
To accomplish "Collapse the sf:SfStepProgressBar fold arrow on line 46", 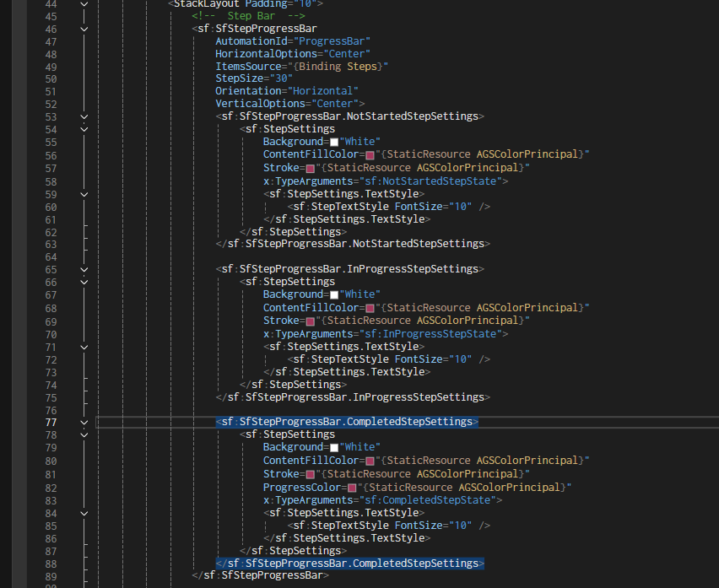I will tap(84, 30).
